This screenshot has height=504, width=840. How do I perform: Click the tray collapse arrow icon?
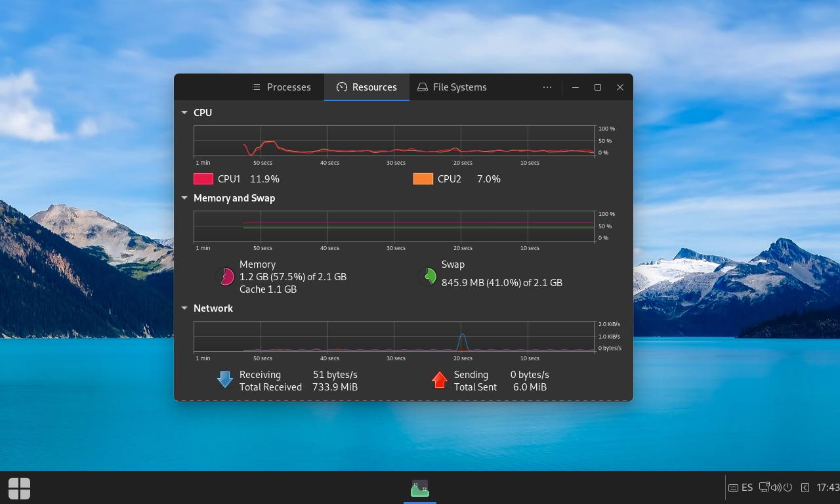805,488
